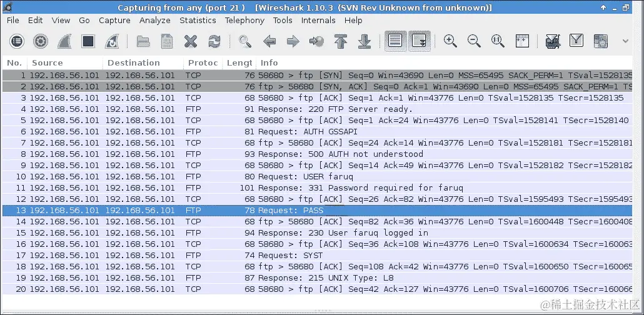Select packet 15 '230 User faruq logged in'
Image resolution: width=644 pixels, height=315 pixels.
pyautogui.click(x=317, y=233)
